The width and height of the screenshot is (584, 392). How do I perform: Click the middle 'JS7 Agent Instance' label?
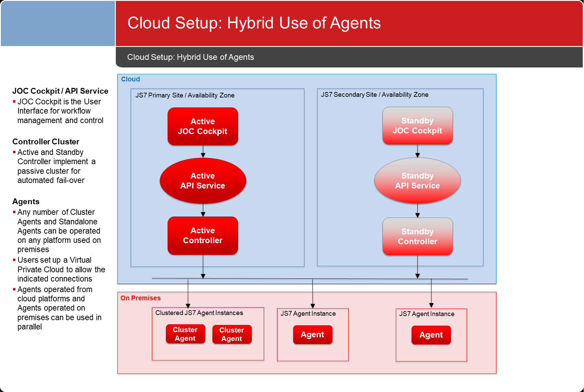308,313
